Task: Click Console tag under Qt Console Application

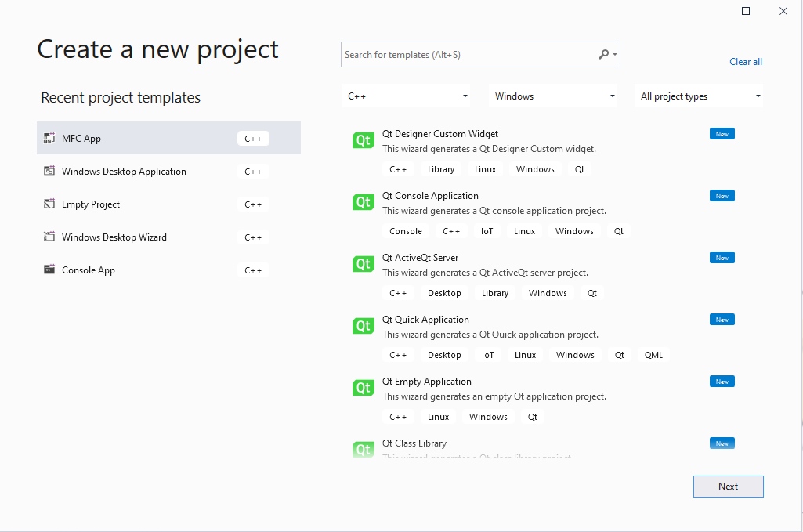Action: pos(406,231)
